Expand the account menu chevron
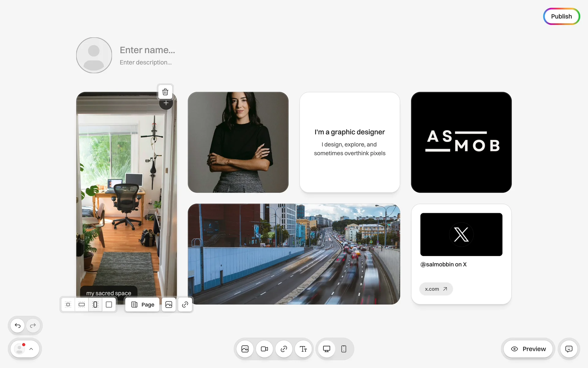 point(31,349)
